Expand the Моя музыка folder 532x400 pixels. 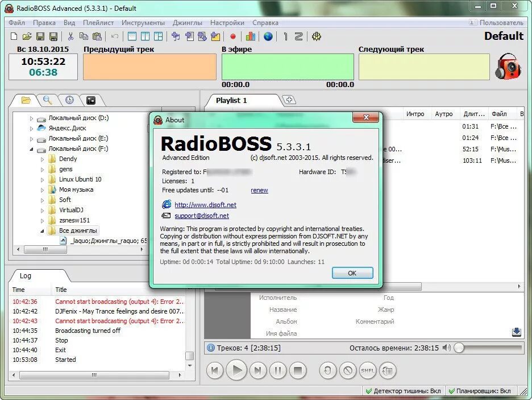(x=42, y=190)
